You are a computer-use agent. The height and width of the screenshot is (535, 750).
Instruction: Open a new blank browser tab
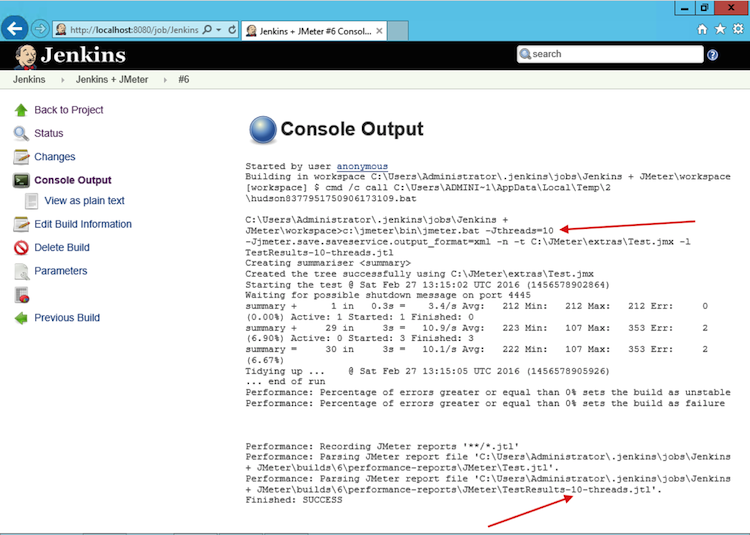point(398,31)
